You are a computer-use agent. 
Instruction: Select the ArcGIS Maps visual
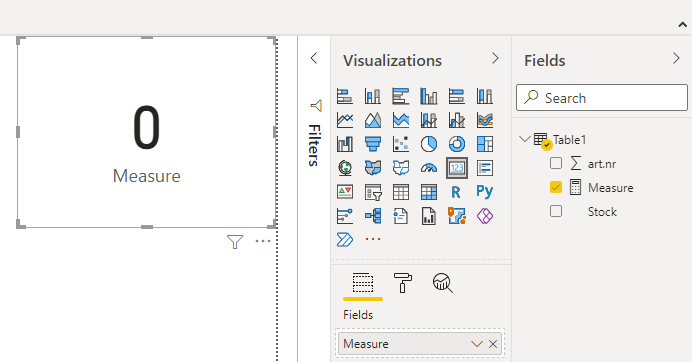(456, 216)
